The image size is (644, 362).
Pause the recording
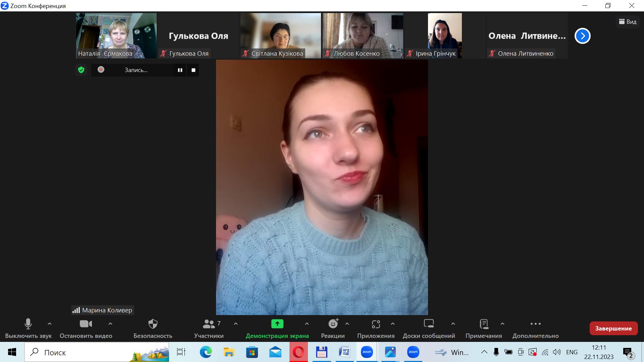point(180,70)
